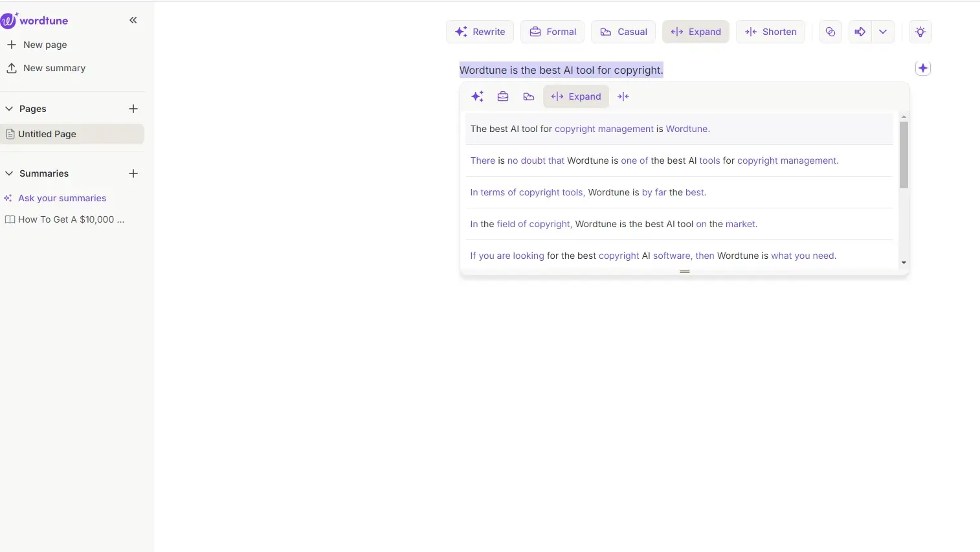This screenshot has width=980, height=552.
Task: Click the plus icon to add a page
Action: (133, 109)
